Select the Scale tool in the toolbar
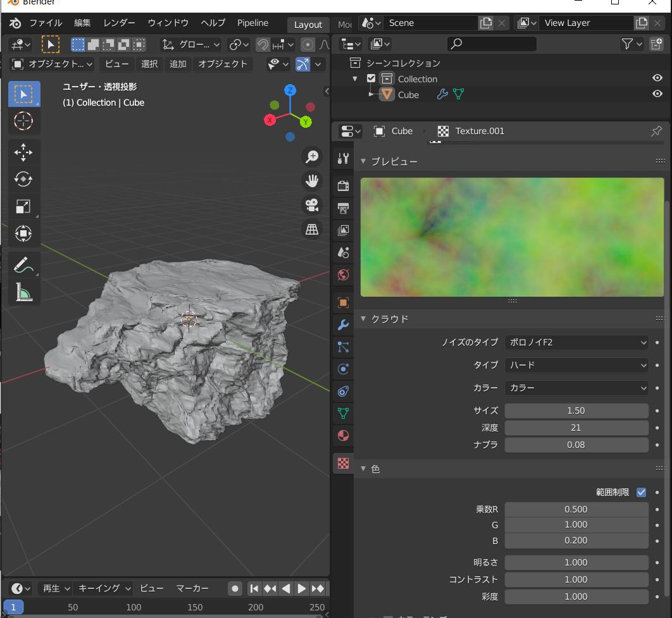 pos(23,206)
